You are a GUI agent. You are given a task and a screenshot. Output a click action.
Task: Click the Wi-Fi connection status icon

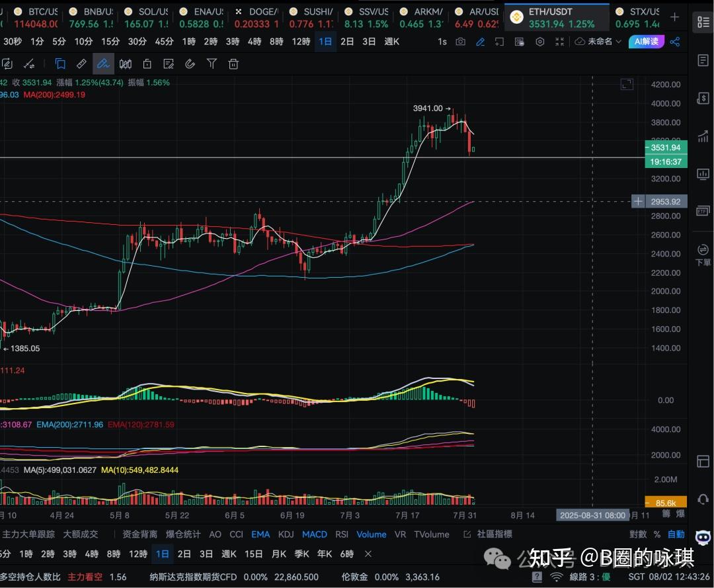click(x=556, y=577)
